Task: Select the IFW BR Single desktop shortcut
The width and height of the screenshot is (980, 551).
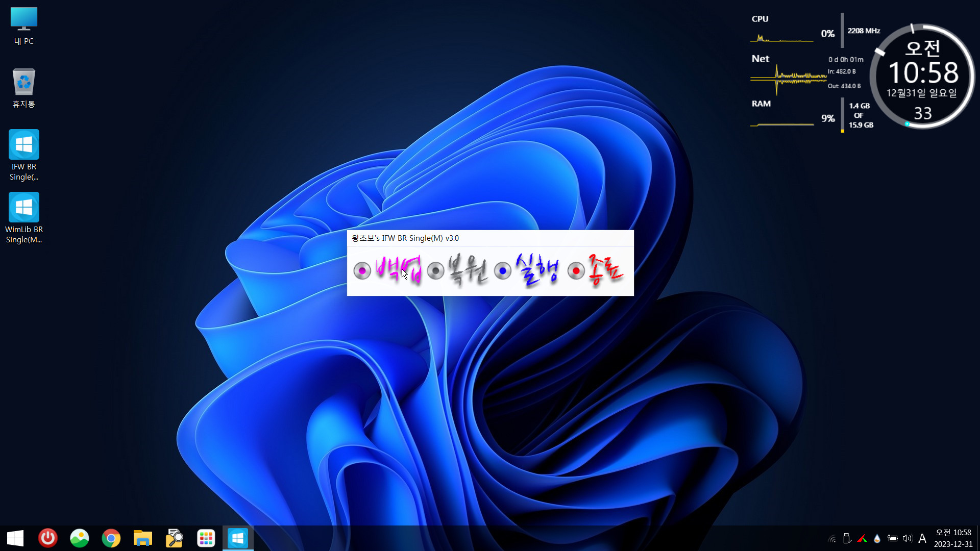Action: 24,156
